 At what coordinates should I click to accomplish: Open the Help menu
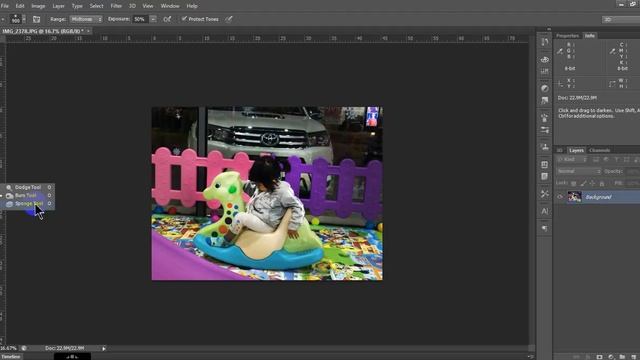[192, 6]
